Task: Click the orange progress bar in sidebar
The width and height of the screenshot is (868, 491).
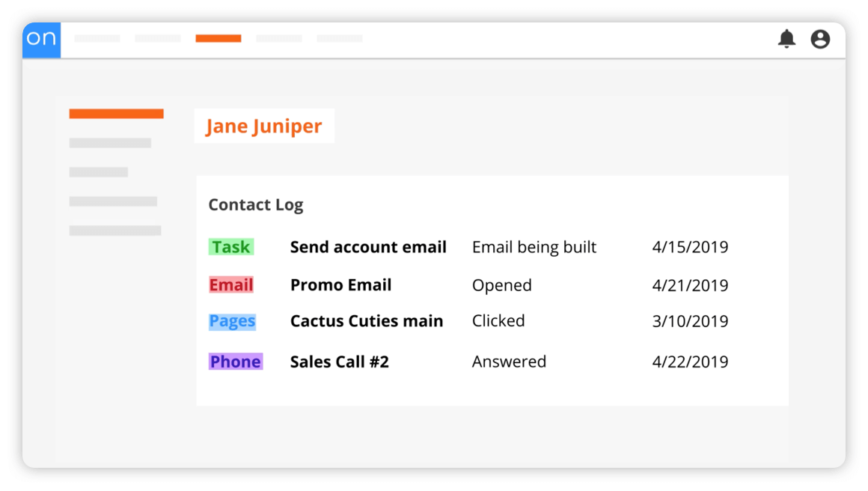Action: 116,113
